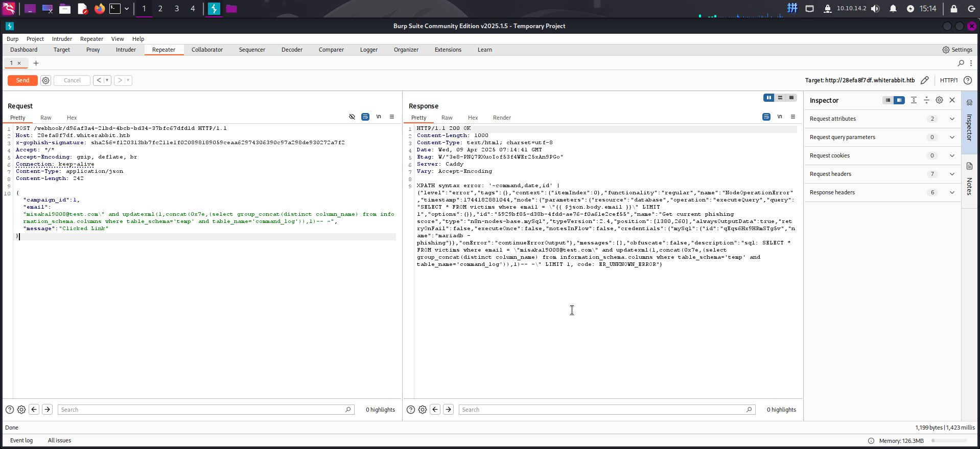
Task: Open the Event log
Action: click(21, 440)
